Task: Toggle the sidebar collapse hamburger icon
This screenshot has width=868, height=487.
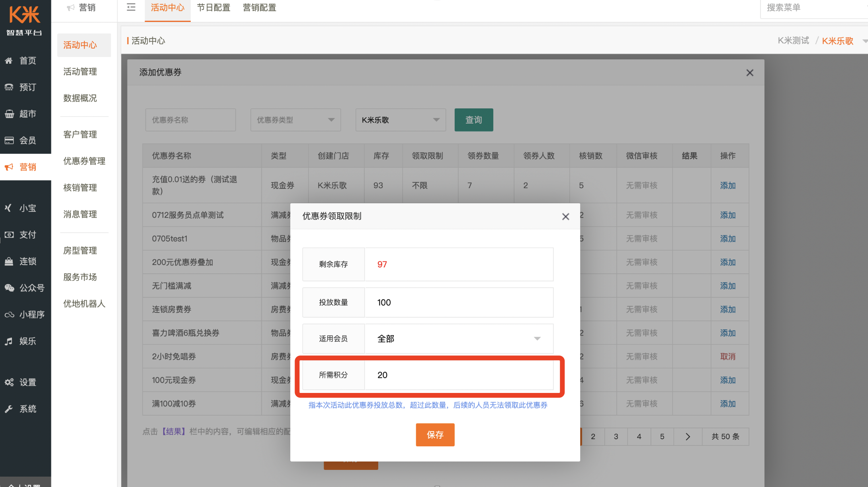Action: point(131,7)
